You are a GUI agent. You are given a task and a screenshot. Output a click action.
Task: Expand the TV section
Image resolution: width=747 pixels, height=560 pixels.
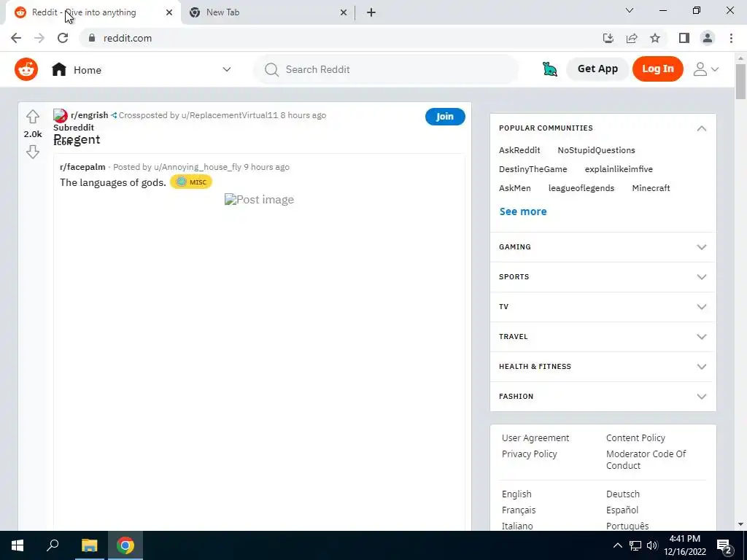coord(603,307)
